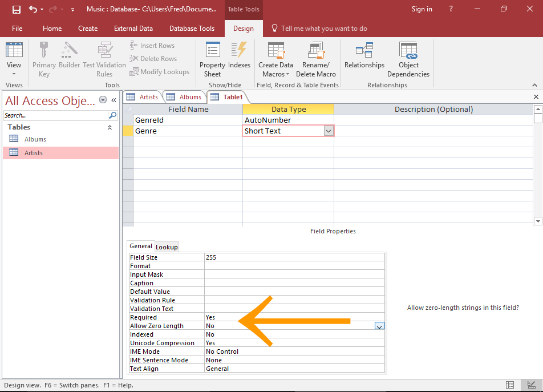Collapse the Tables group
Viewport: 543px width, 392px height.
click(x=110, y=127)
